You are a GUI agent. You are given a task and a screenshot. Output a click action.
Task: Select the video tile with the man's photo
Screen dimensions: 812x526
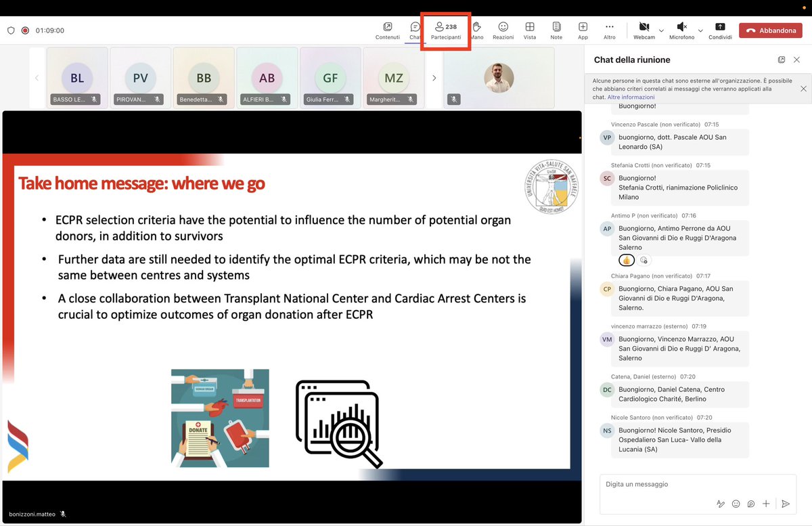coord(499,77)
